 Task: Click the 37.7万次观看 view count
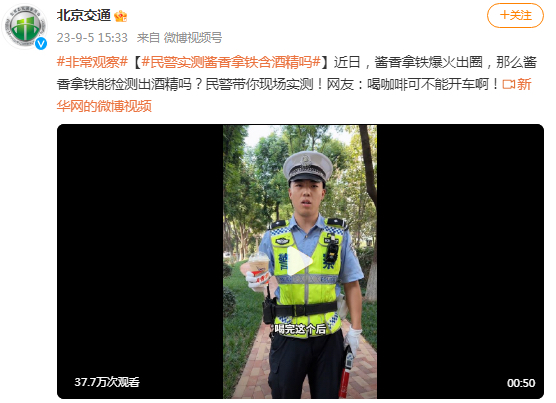[107, 382]
